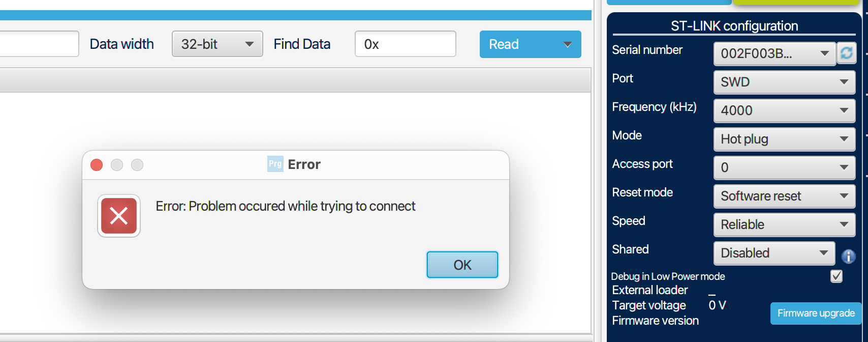Click the Prg icon in Error title
Screen dimensions: 868x342
pyautogui.click(x=275, y=164)
